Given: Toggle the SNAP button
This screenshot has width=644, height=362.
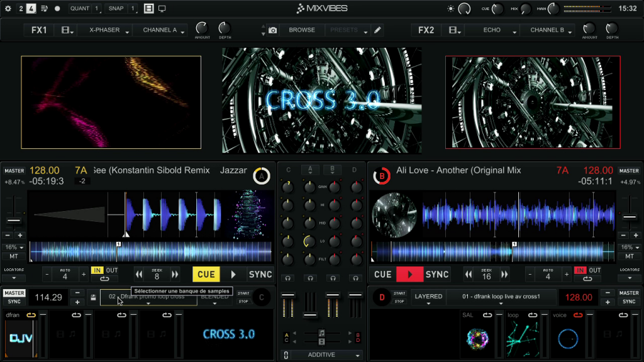Looking at the screenshot, I should [x=116, y=8].
